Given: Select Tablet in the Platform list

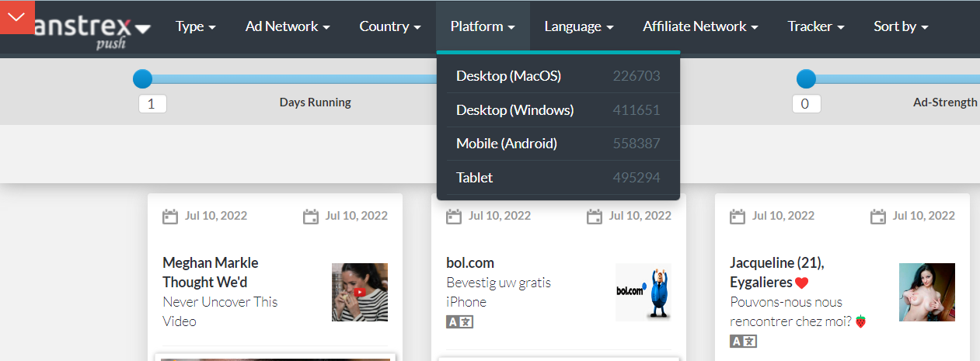Looking at the screenshot, I should [x=475, y=178].
